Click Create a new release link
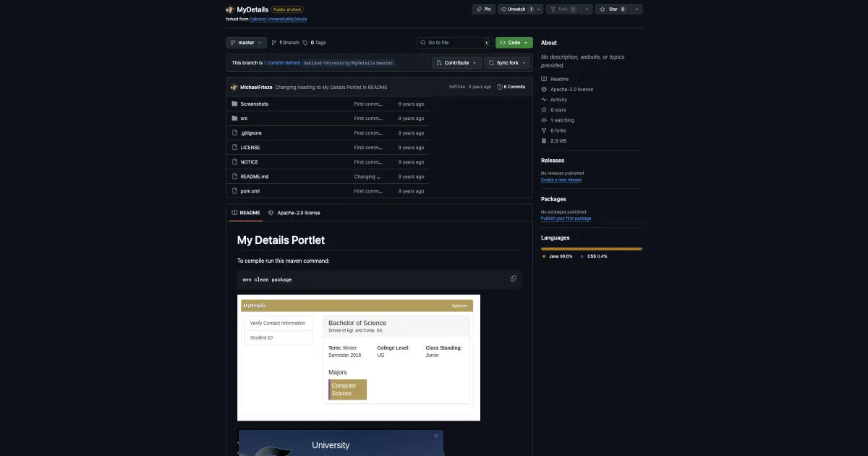Image resolution: width=868 pixels, height=456 pixels. coord(566,180)
